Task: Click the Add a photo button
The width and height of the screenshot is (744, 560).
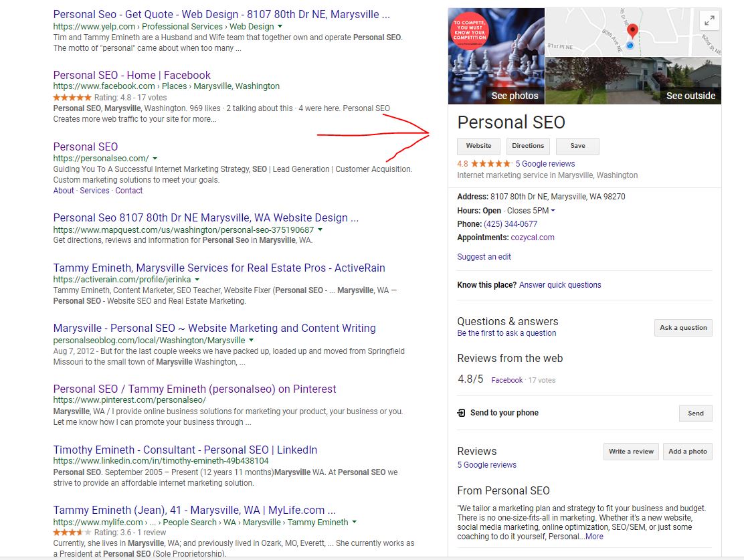Action: tap(688, 452)
